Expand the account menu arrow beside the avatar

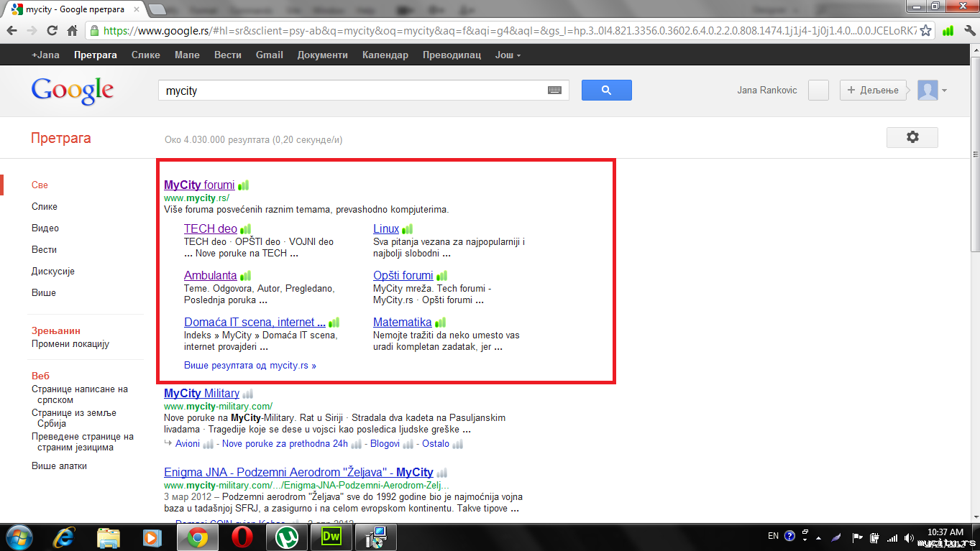point(944,91)
